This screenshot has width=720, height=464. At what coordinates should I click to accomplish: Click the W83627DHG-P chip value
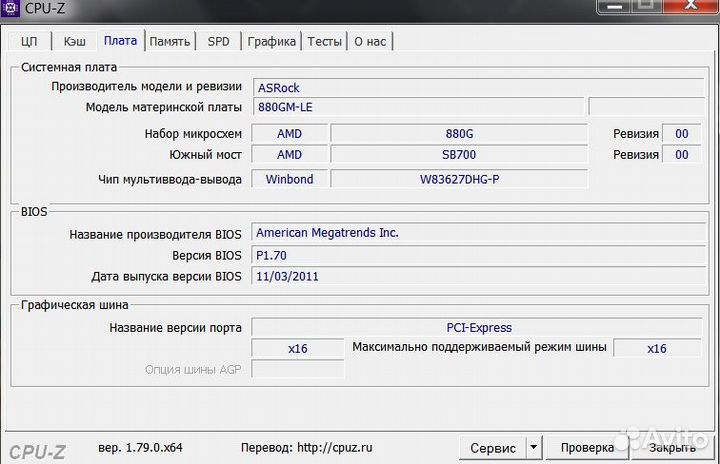click(459, 179)
